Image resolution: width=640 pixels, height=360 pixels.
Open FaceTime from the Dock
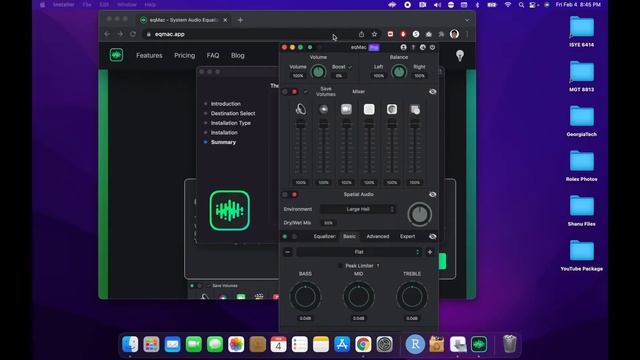click(194, 344)
